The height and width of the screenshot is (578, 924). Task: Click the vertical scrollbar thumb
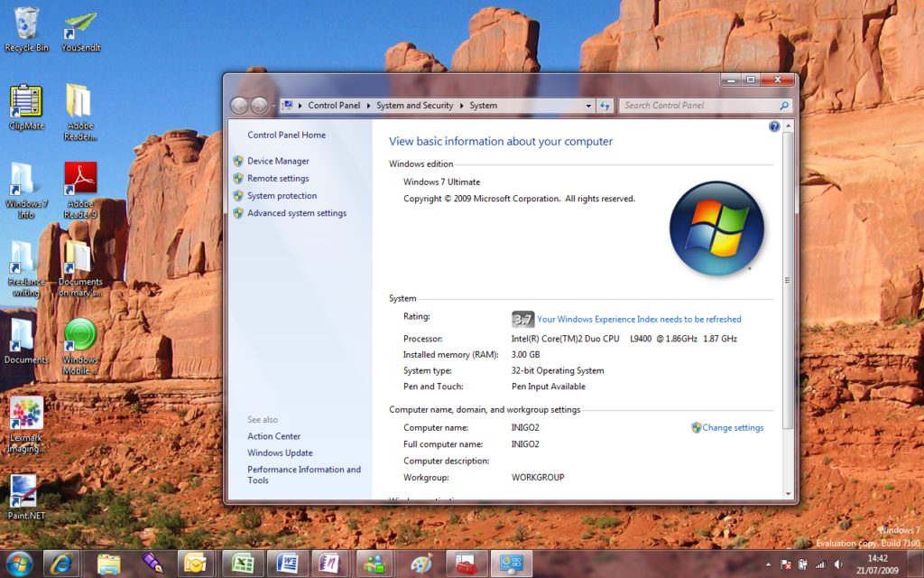tap(788, 280)
